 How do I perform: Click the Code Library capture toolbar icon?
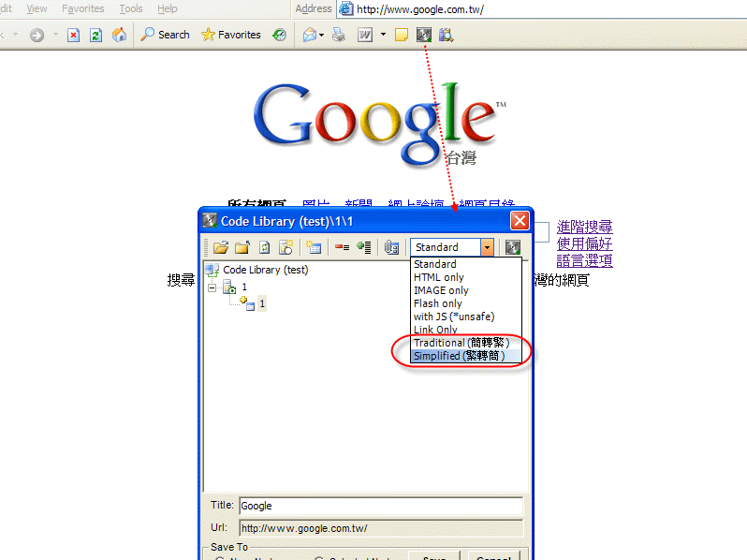coord(423,35)
